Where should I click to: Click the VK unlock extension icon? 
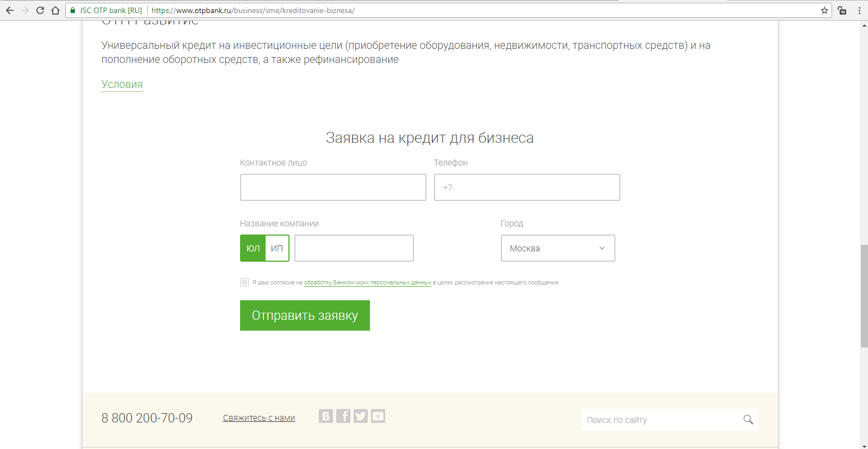(x=842, y=10)
